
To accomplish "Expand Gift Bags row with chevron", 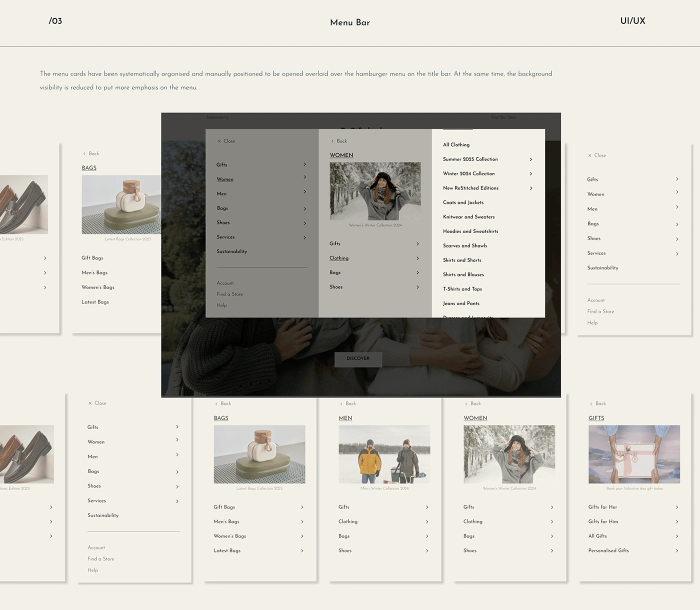I will click(x=302, y=507).
